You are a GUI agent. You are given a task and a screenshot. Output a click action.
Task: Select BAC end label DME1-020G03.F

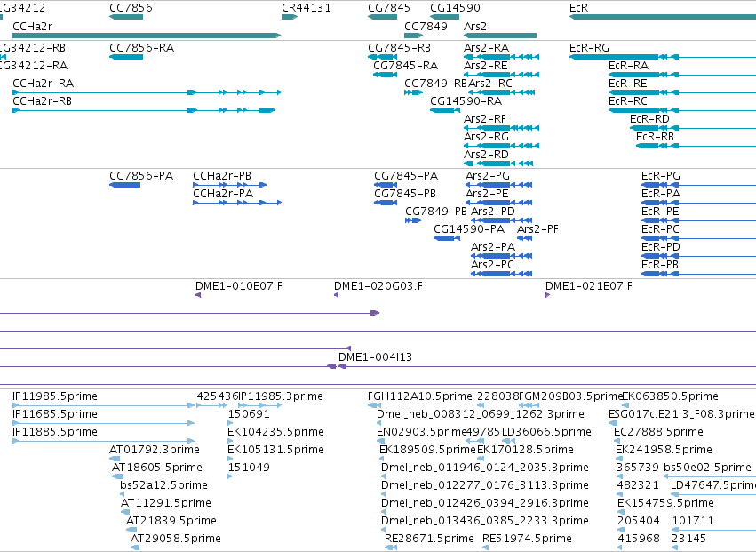tap(378, 286)
